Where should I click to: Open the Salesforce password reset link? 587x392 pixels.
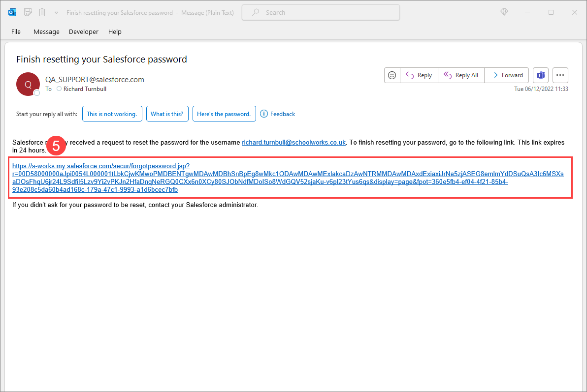pos(100,166)
